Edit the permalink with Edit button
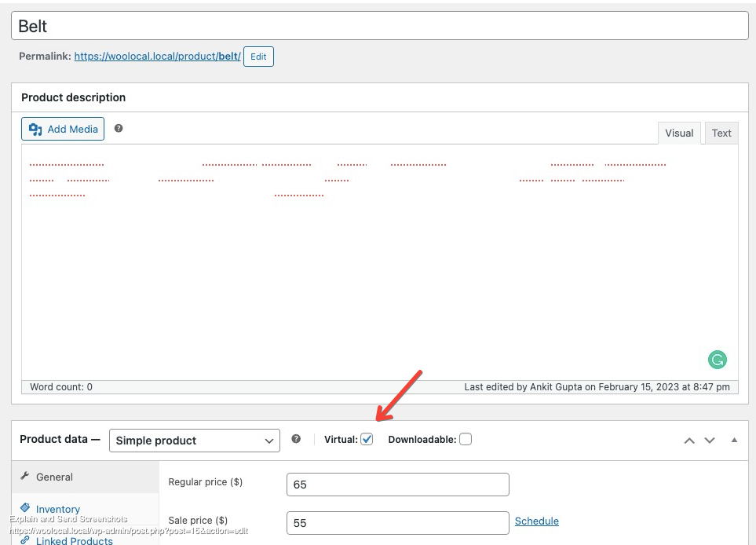 [258, 57]
